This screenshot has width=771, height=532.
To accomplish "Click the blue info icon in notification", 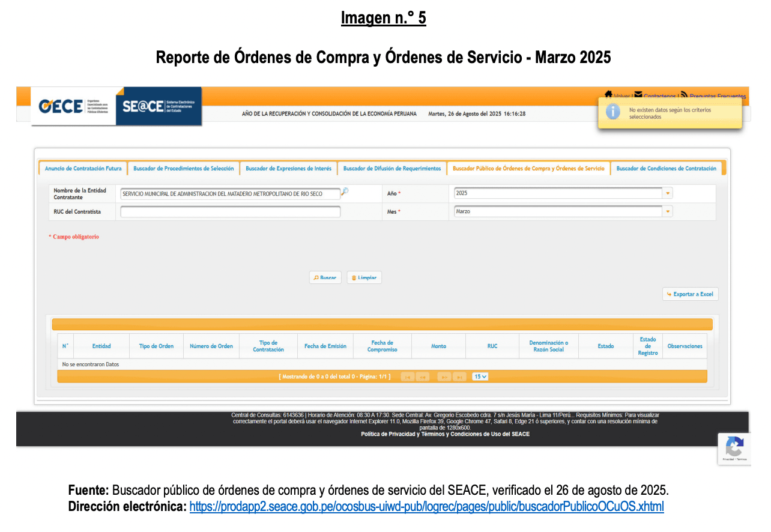I will (x=612, y=112).
